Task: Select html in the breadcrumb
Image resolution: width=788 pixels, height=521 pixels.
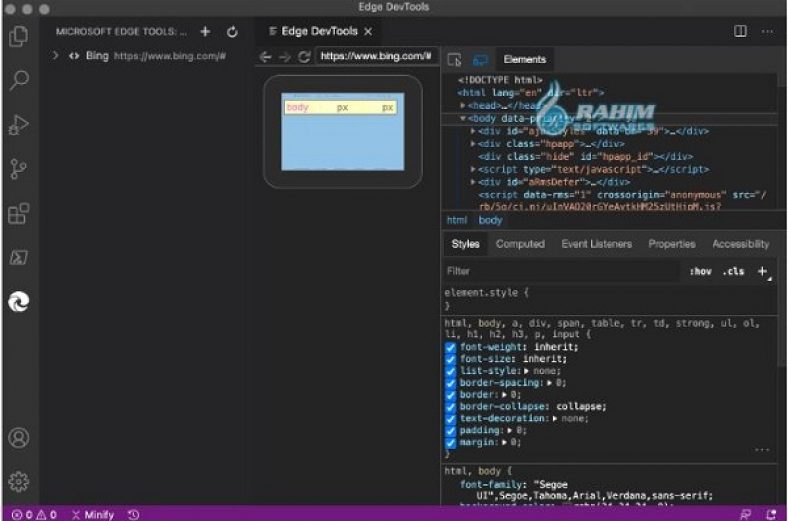Action: 457,221
